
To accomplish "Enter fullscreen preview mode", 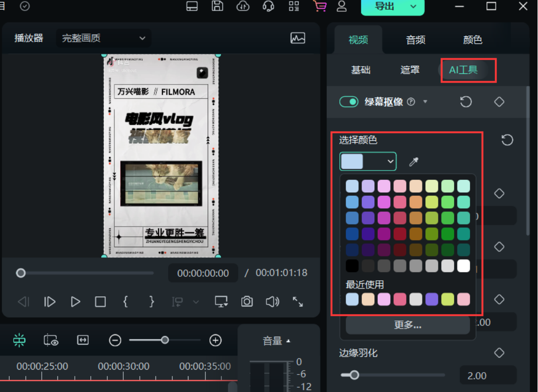I will 298,302.
